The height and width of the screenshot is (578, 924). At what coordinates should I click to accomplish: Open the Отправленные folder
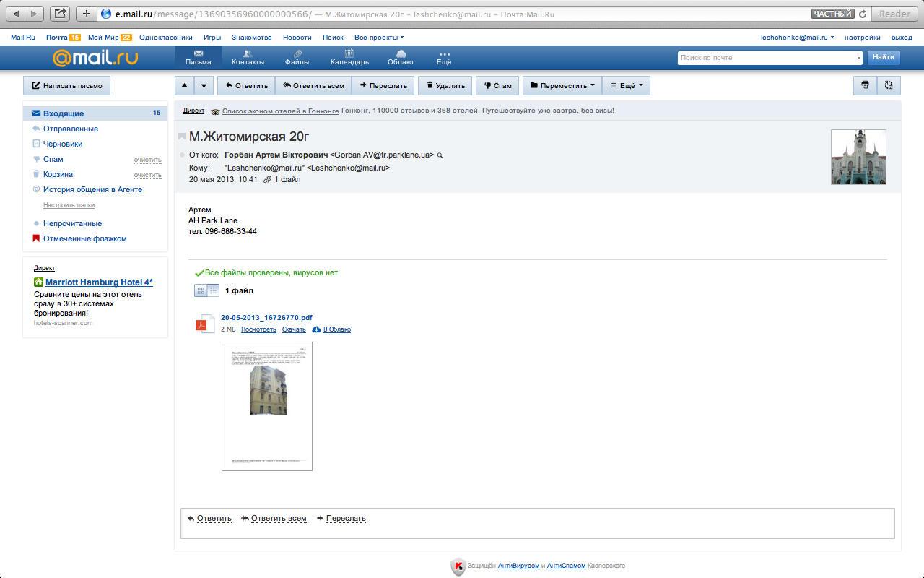coord(70,129)
